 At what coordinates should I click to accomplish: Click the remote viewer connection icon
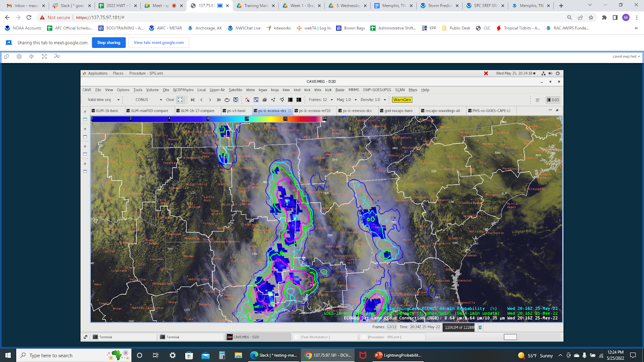coord(57,56)
